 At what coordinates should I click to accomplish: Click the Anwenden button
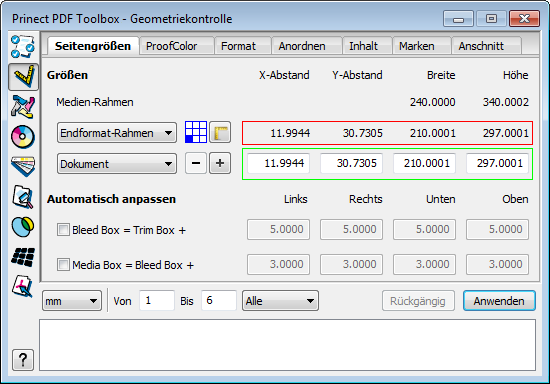499,301
